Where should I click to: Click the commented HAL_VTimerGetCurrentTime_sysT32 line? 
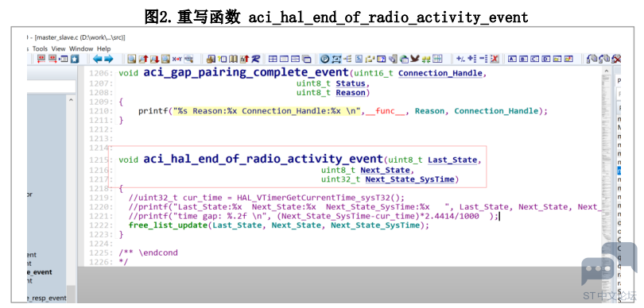(x=266, y=198)
